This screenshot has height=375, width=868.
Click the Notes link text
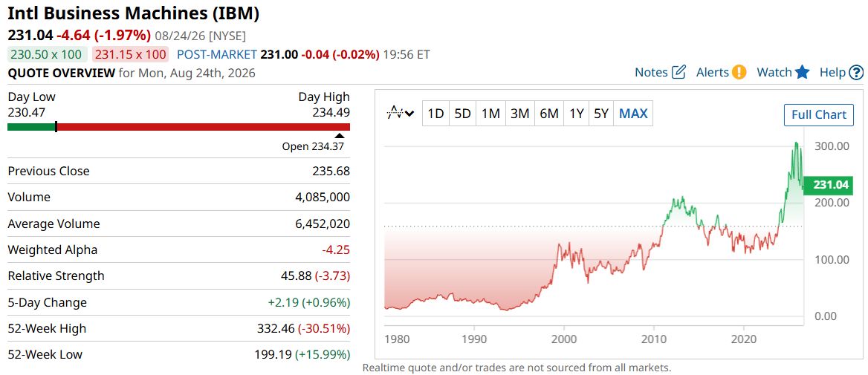[651, 72]
